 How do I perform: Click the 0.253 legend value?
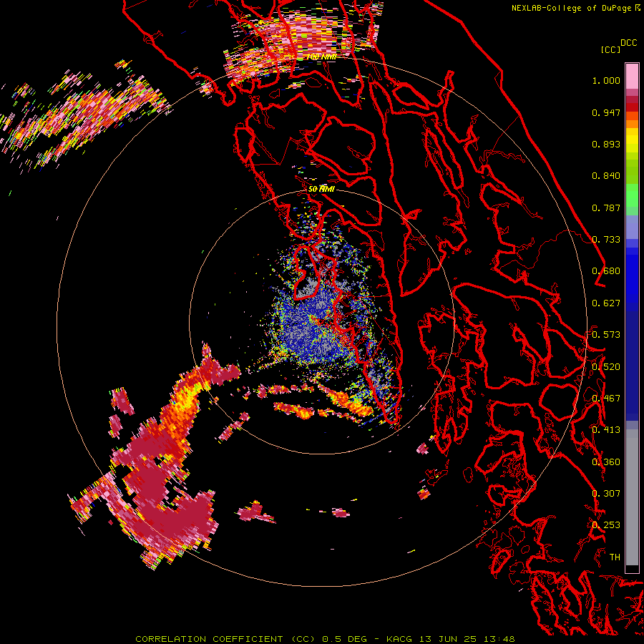606,525
